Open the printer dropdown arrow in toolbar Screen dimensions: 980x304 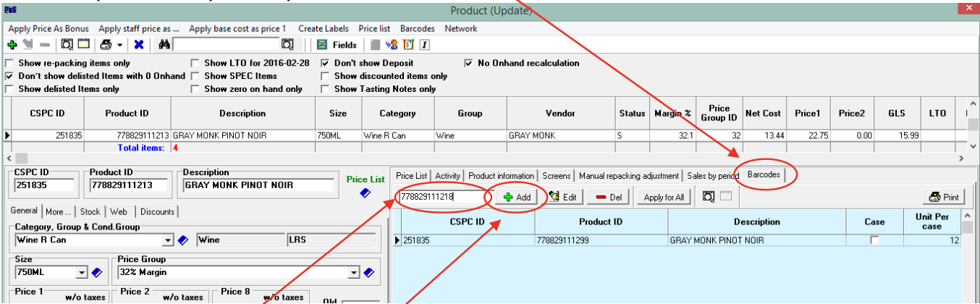click(119, 45)
